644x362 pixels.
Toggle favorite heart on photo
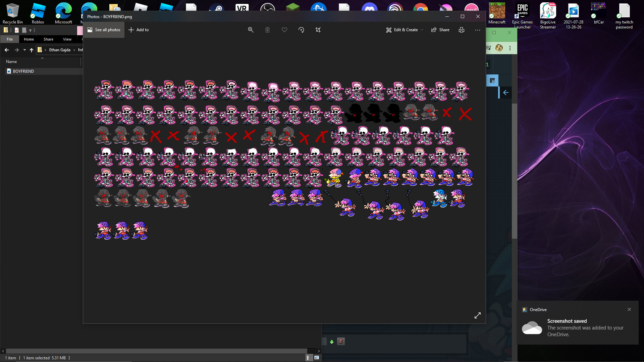point(284,30)
